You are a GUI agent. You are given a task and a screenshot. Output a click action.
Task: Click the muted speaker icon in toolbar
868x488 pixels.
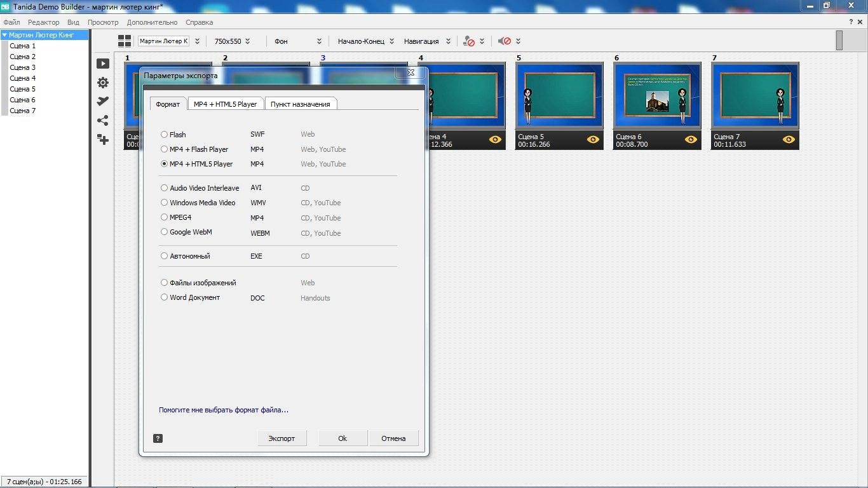pos(505,41)
